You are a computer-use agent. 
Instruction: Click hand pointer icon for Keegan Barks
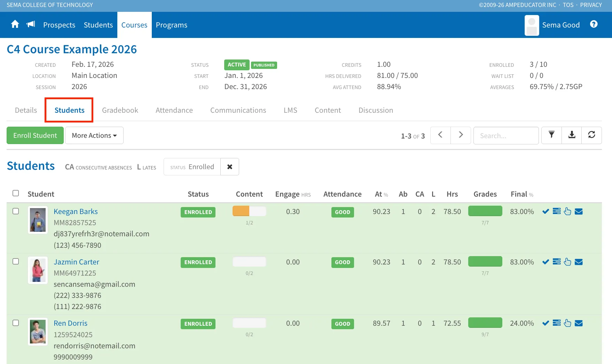(567, 211)
